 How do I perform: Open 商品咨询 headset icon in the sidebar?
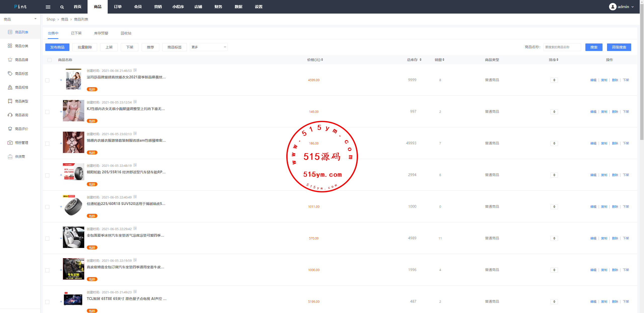pos(10,115)
